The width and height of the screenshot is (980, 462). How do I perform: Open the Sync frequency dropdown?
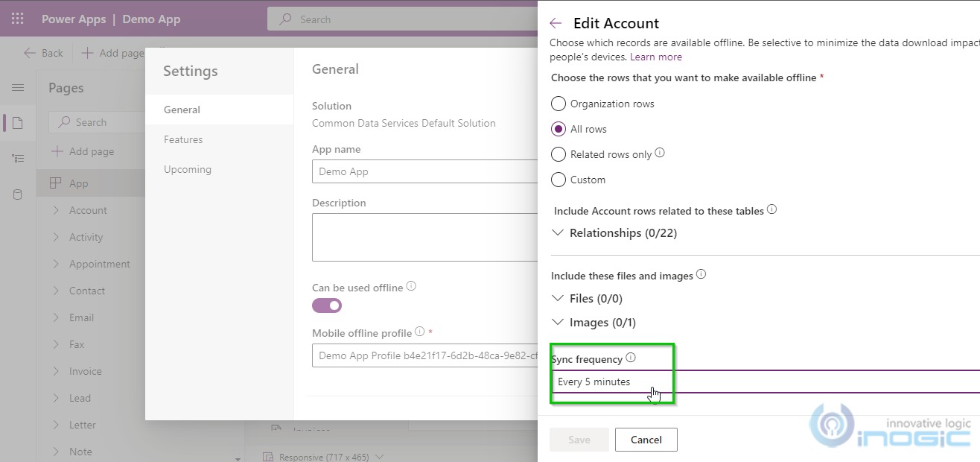pos(760,382)
